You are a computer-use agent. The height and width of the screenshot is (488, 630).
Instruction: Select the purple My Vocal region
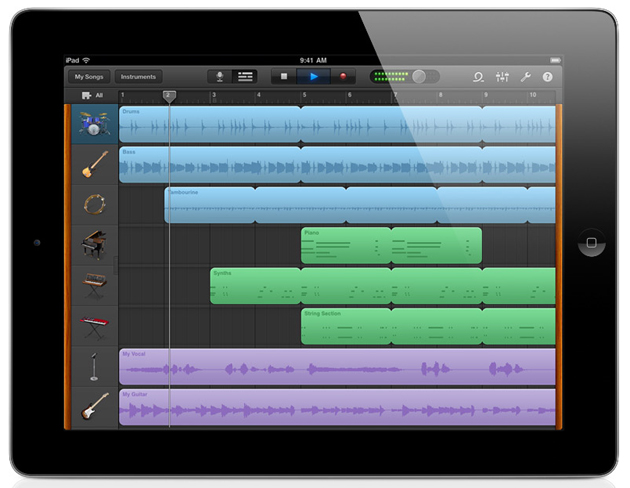[x=337, y=367]
